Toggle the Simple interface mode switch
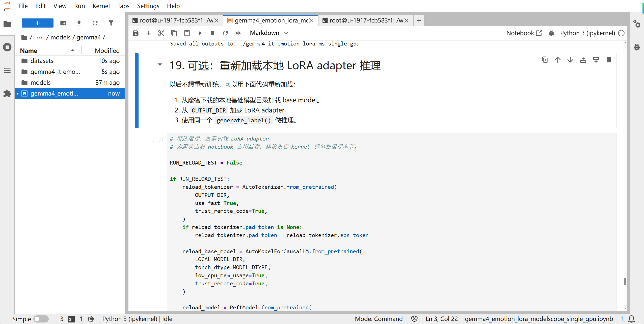Image resolution: width=644 pixels, height=324 pixels. pyautogui.click(x=41, y=319)
